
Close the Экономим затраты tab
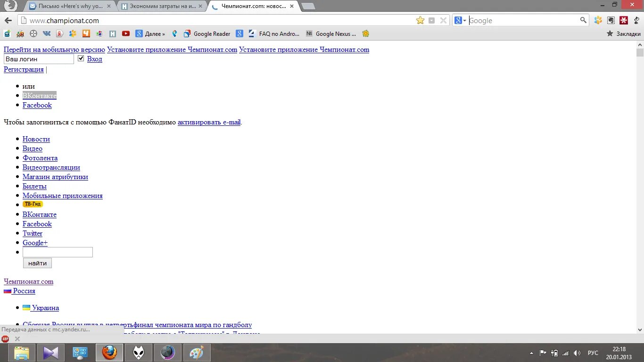(x=200, y=6)
